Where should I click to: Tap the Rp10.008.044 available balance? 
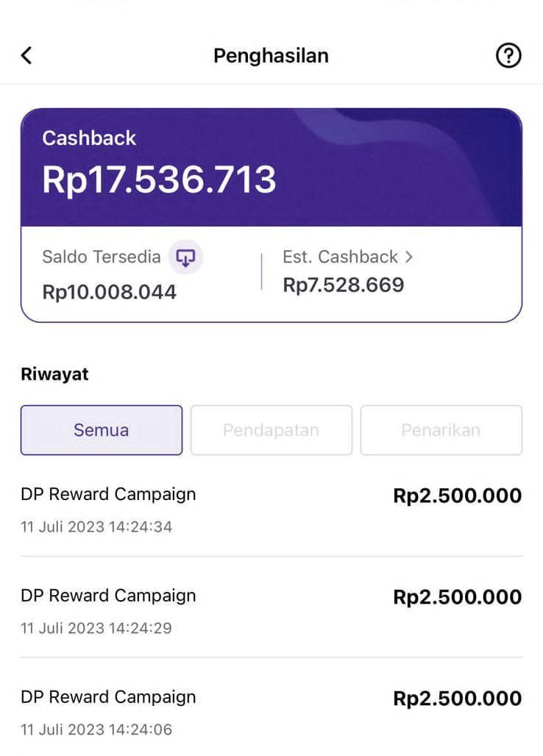(x=110, y=292)
